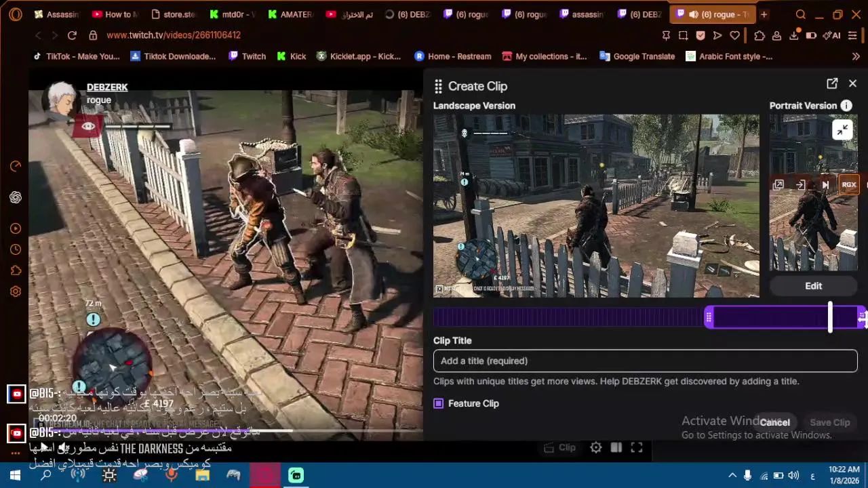Close the Create Clip panel
Screen dimensions: 868x488
pos(852,83)
